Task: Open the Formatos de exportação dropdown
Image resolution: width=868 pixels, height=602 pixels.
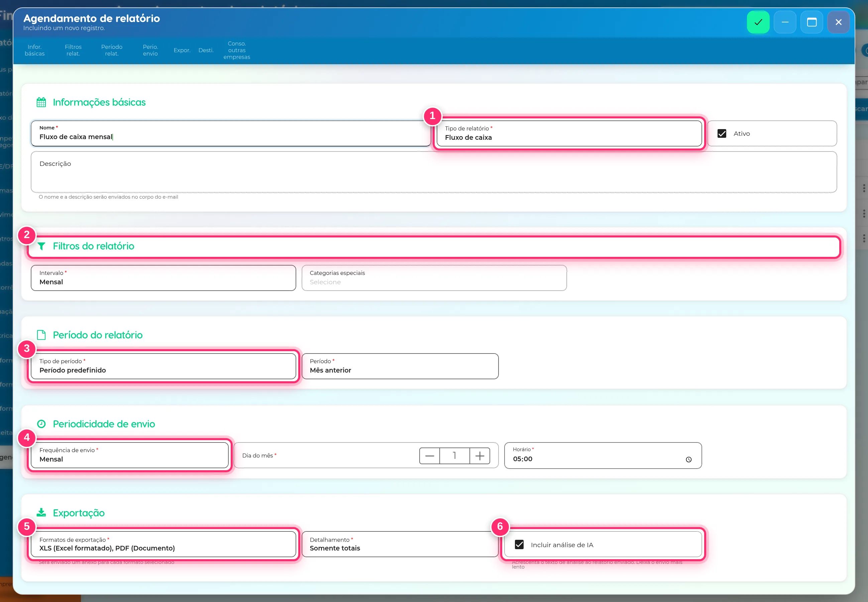Action: [x=163, y=544]
